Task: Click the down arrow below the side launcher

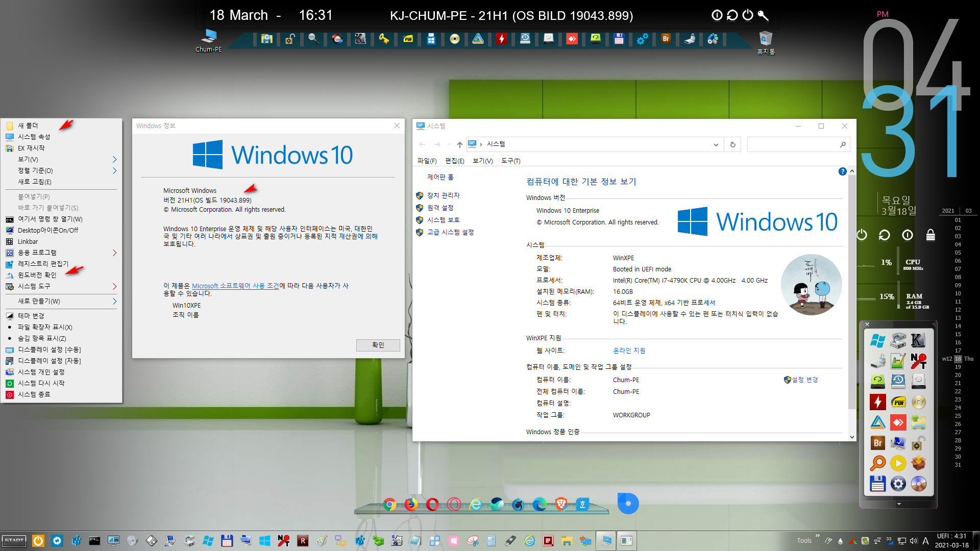Action: point(899,504)
